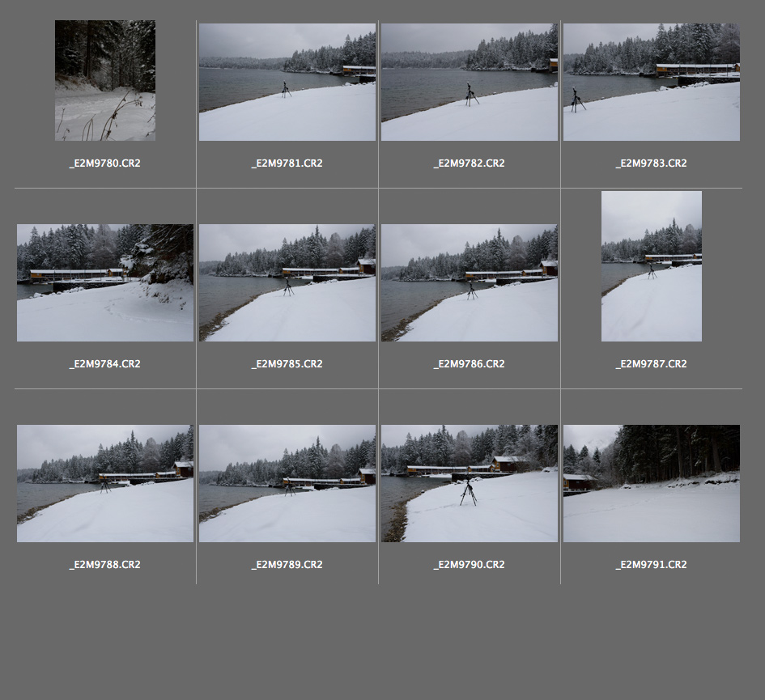Screen dimensions: 765x700
Task: Select the _E2M9785.CR2 filename label
Action: [287, 364]
